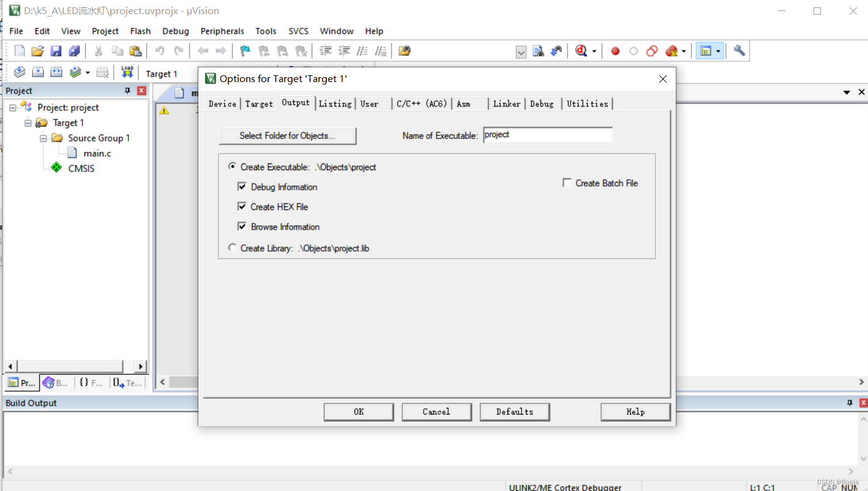The height and width of the screenshot is (491, 868).
Task: Enable the Create Batch File checkbox
Action: point(567,183)
